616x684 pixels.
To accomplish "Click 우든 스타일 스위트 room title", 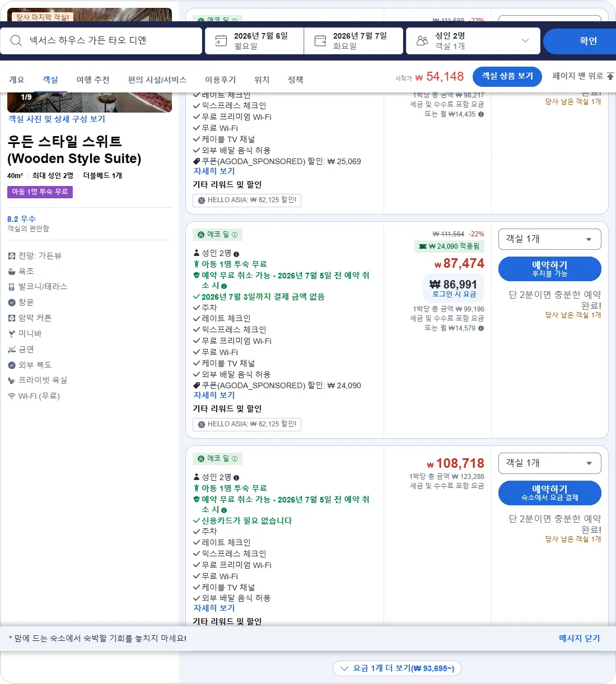I will tap(74, 150).
